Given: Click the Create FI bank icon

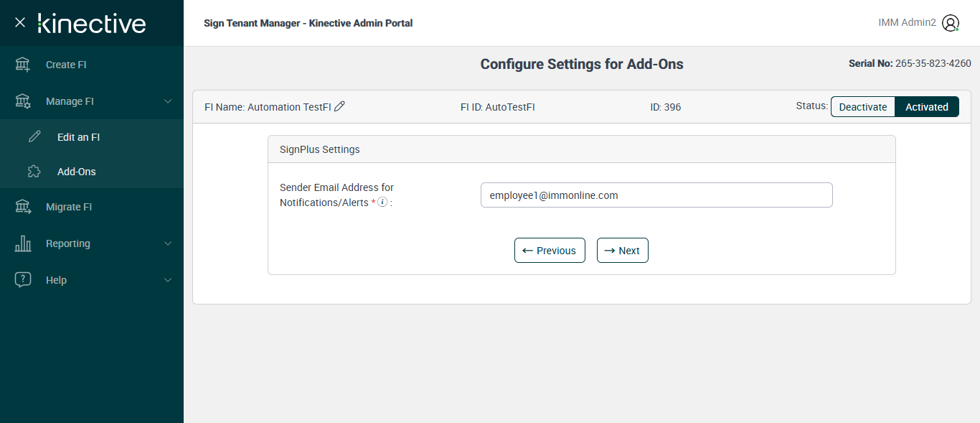Looking at the screenshot, I should pos(23,65).
